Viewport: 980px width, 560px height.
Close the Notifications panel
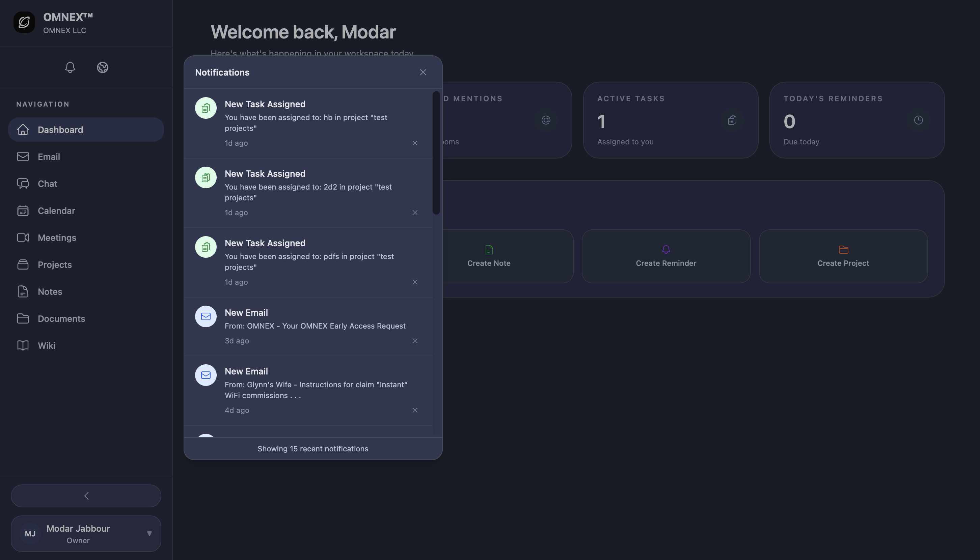(x=423, y=72)
